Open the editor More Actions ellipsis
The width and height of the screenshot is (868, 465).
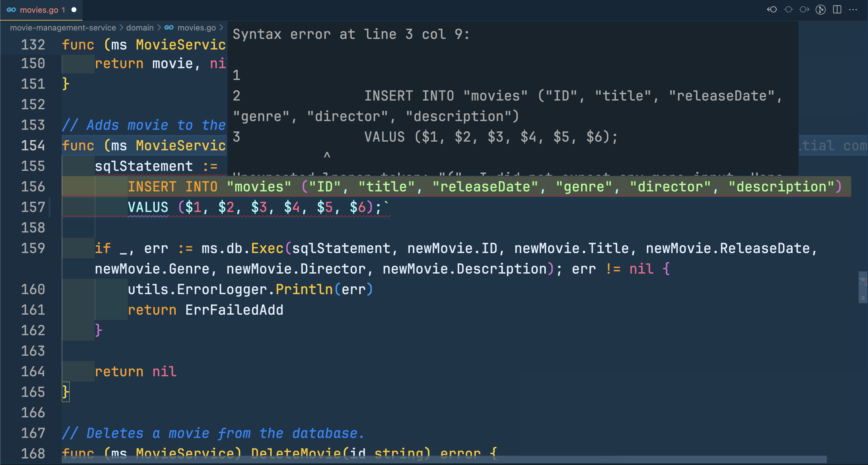tap(853, 9)
